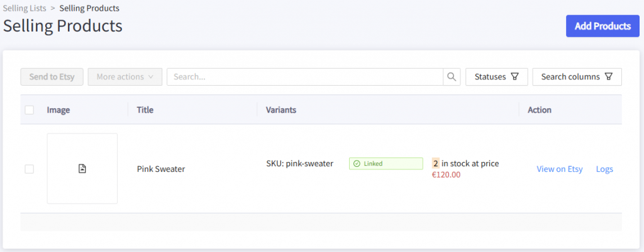
Task: Toggle the select-all checkbox in header
Action: [x=30, y=110]
